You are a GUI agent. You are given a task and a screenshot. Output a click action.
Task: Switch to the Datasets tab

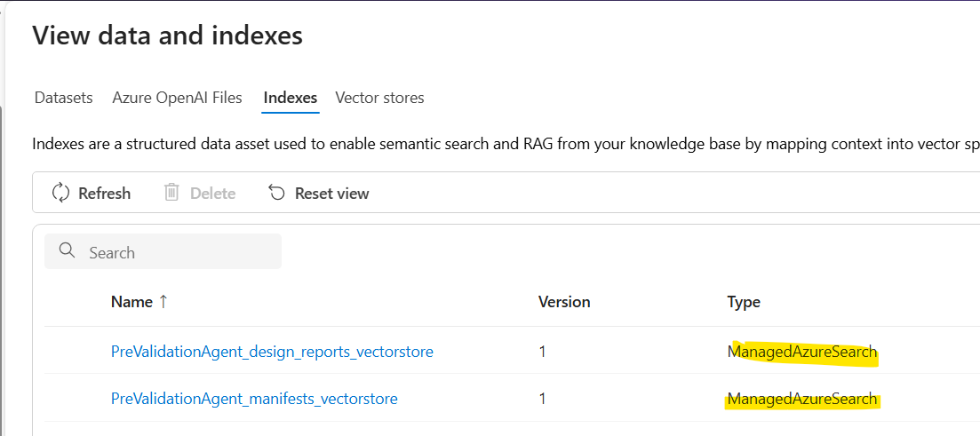point(64,98)
